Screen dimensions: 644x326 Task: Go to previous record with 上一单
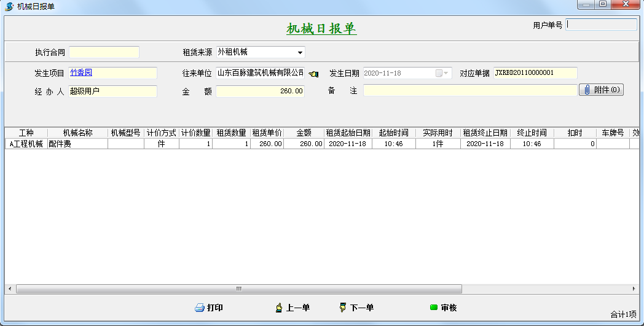[293, 308]
